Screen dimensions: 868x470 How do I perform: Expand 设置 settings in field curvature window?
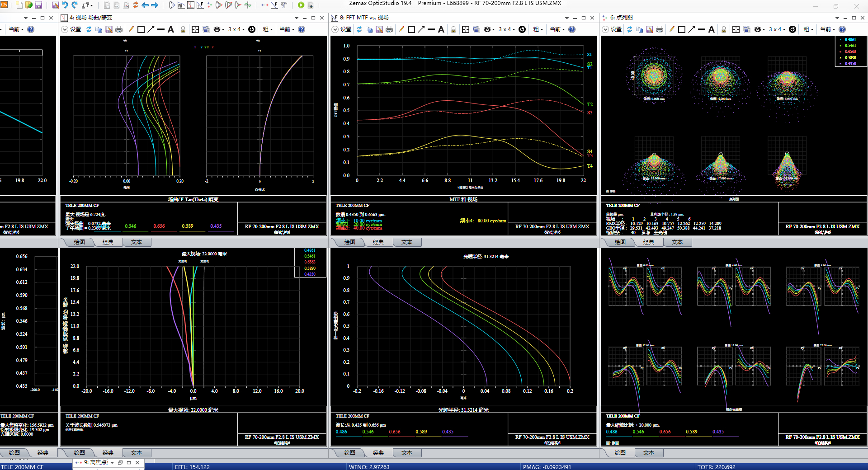(65, 29)
